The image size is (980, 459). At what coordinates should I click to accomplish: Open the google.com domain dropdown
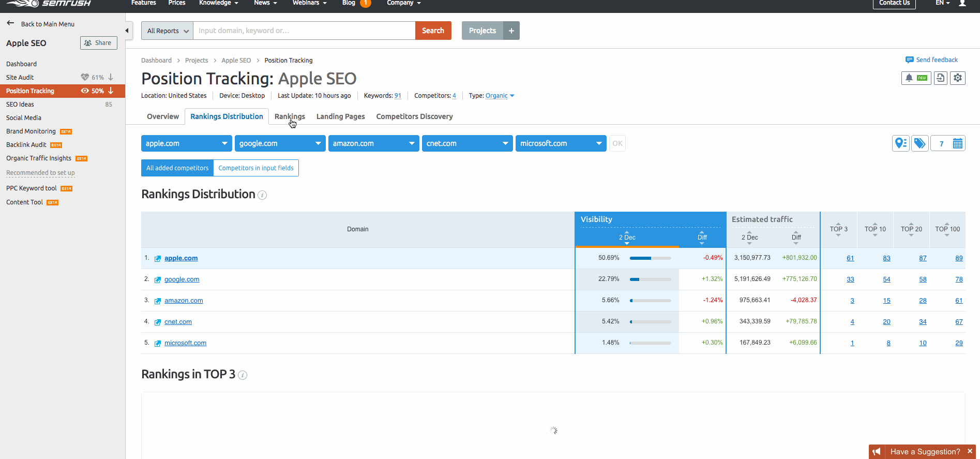click(280, 143)
